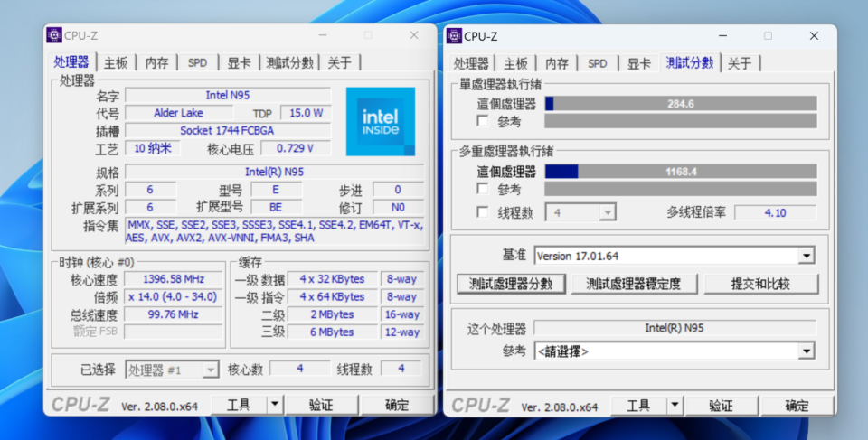Click 确定 button in left window
This screenshot has height=440, width=868.
coord(397,405)
